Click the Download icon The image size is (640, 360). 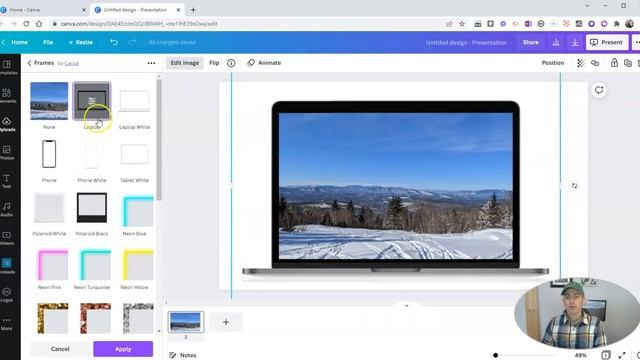pyautogui.click(x=575, y=42)
